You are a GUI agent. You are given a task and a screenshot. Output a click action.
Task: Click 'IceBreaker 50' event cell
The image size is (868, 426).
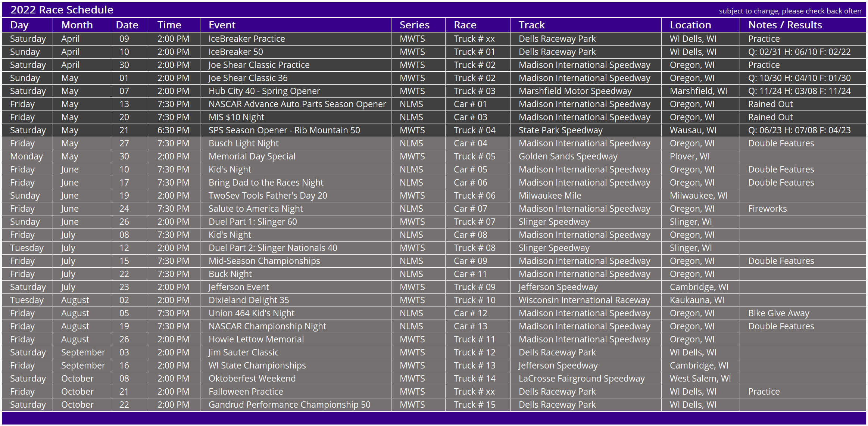tap(236, 52)
